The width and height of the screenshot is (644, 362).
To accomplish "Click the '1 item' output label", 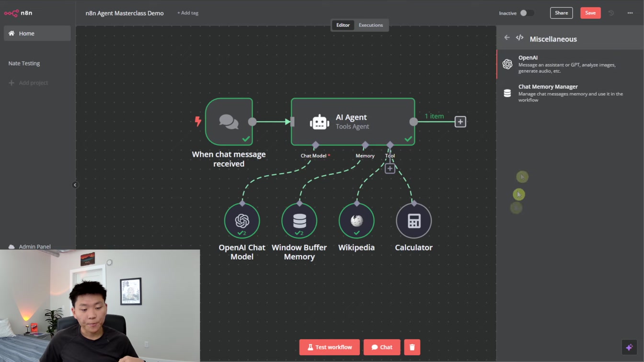I will pyautogui.click(x=434, y=116).
